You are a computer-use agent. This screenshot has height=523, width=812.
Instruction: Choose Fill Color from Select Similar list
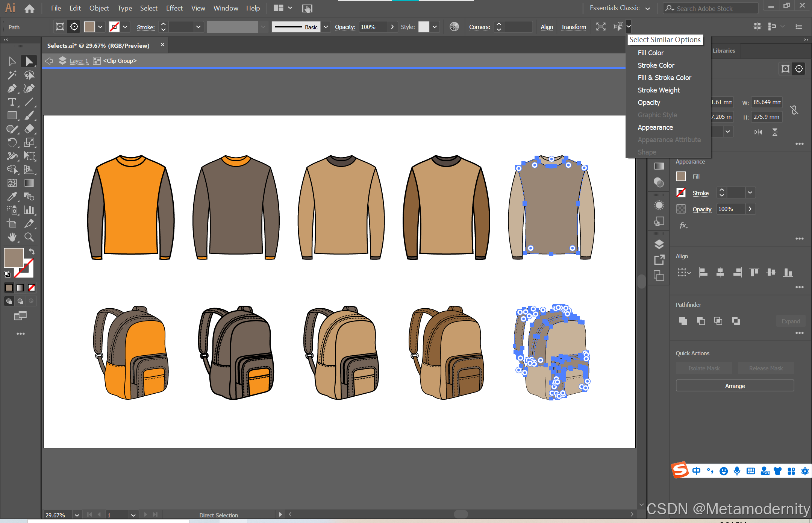pyautogui.click(x=650, y=53)
